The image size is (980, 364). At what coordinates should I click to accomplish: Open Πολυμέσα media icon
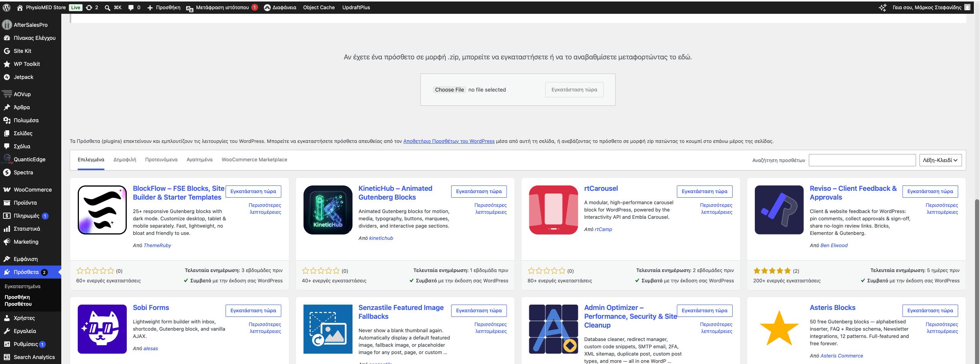click(7, 120)
